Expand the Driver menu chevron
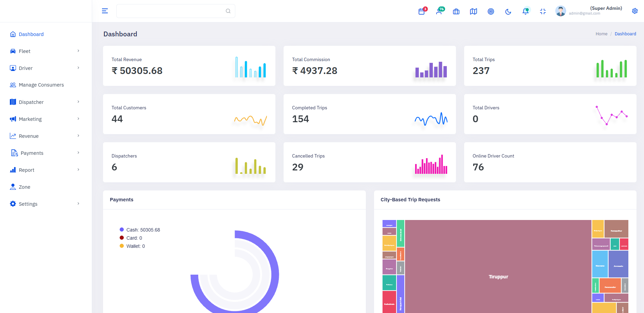The height and width of the screenshot is (313, 644). click(x=78, y=68)
